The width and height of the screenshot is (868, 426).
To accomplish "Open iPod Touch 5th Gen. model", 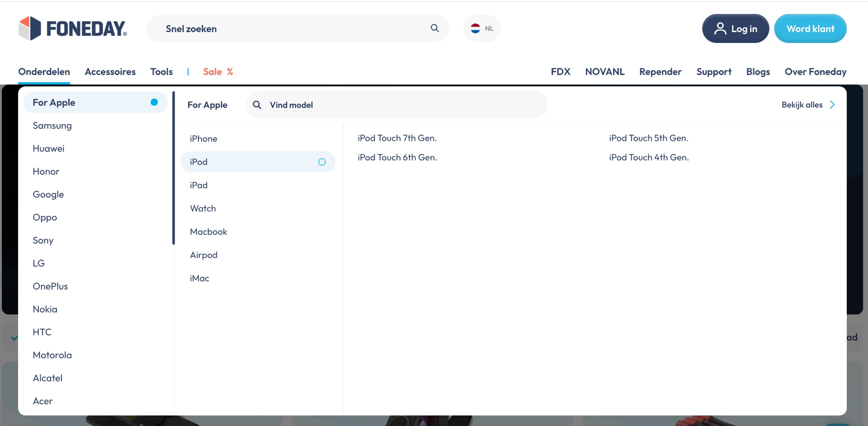I will pos(649,138).
